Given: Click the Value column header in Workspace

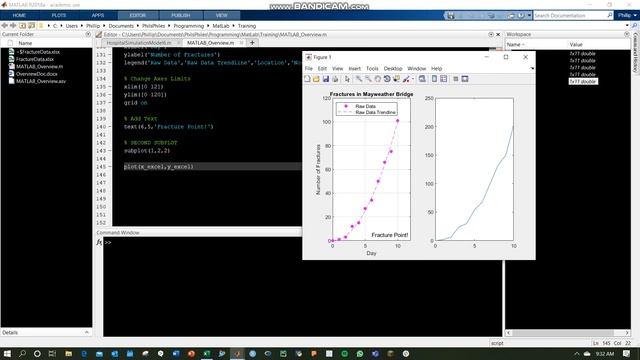Looking at the screenshot, I should point(576,44).
